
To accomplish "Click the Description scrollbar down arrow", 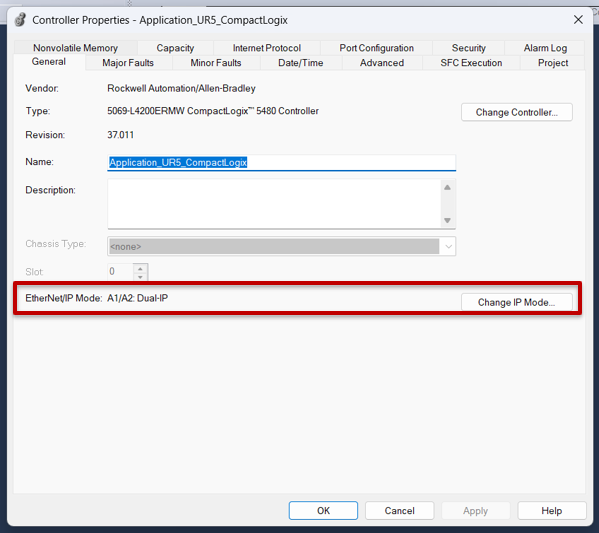I will [447, 220].
